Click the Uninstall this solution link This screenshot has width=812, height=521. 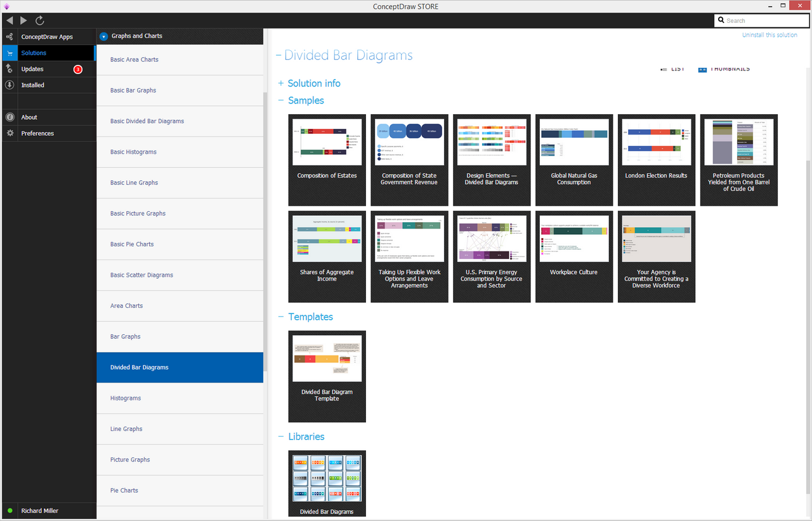(x=768, y=34)
